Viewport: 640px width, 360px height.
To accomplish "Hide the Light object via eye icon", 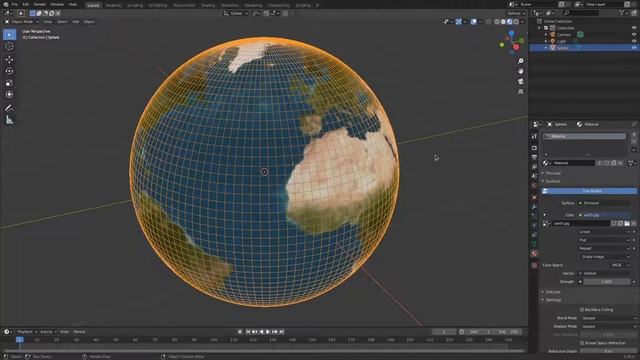I will [x=634, y=41].
